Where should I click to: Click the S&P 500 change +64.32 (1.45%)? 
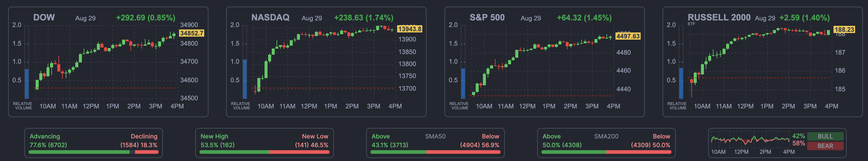click(x=584, y=17)
